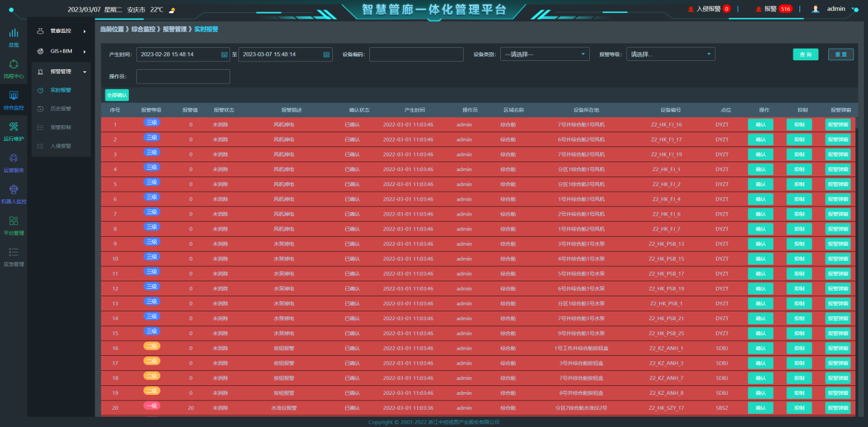
Task: Click 确认 for device Z2_KZ_ANH_8
Action: tap(760, 393)
